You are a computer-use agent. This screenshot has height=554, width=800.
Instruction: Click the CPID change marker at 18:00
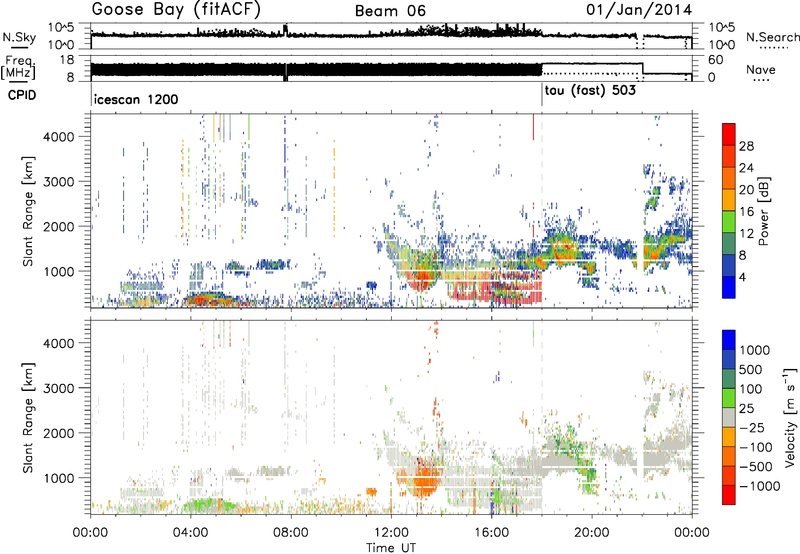(542, 95)
